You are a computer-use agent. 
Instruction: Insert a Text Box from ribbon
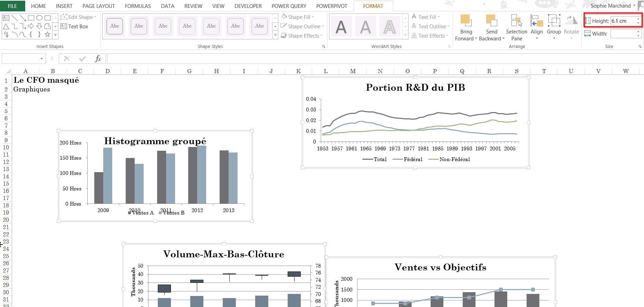(75, 27)
